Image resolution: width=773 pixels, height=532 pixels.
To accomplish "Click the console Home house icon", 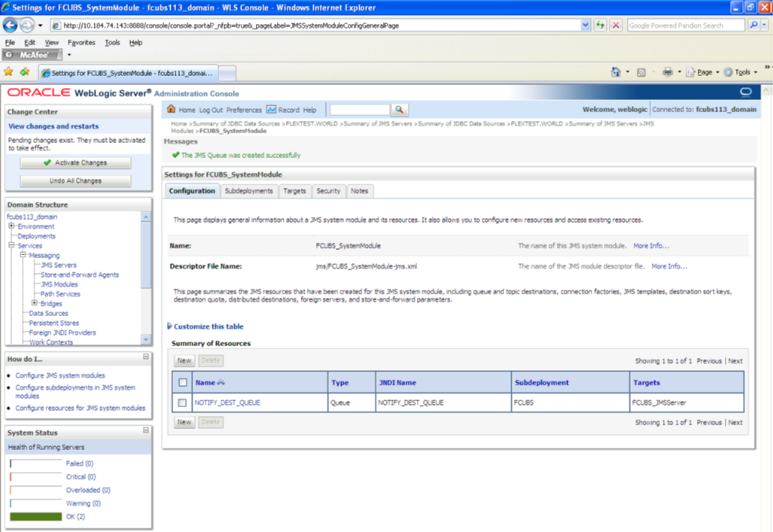I will coord(171,109).
